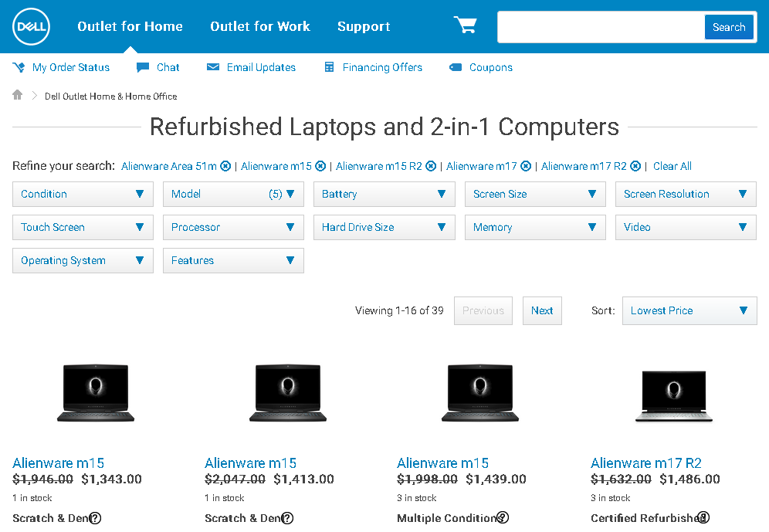This screenshot has width=769, height=532.
Task: Remove the Alienware m17 filter
Action: 526,166
